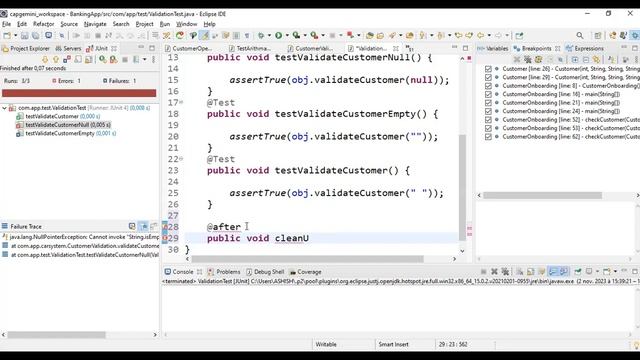The height and width of the screenshot is (360, 640).
Task: Open Back navigation history dropdown arrow
Action: coord(489,36)
